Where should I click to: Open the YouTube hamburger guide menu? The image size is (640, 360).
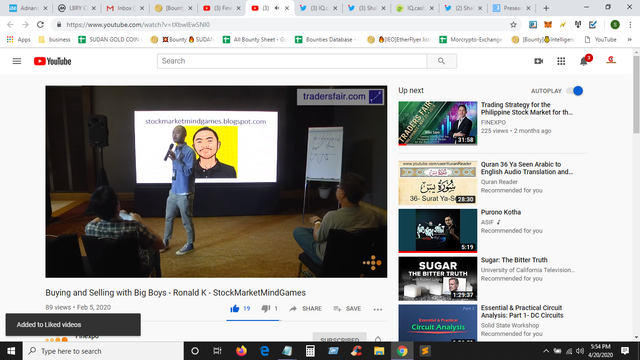(x=17, y=61)
